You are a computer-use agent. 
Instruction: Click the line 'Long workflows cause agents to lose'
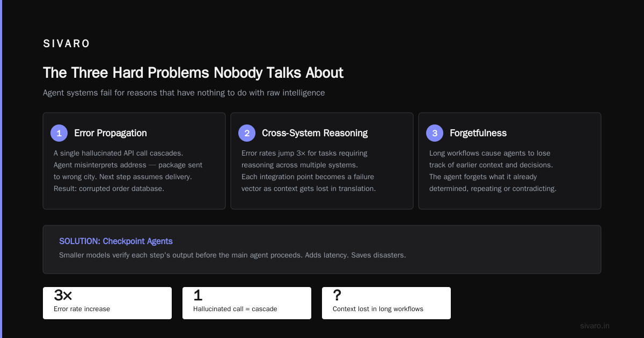coord(490,153)
